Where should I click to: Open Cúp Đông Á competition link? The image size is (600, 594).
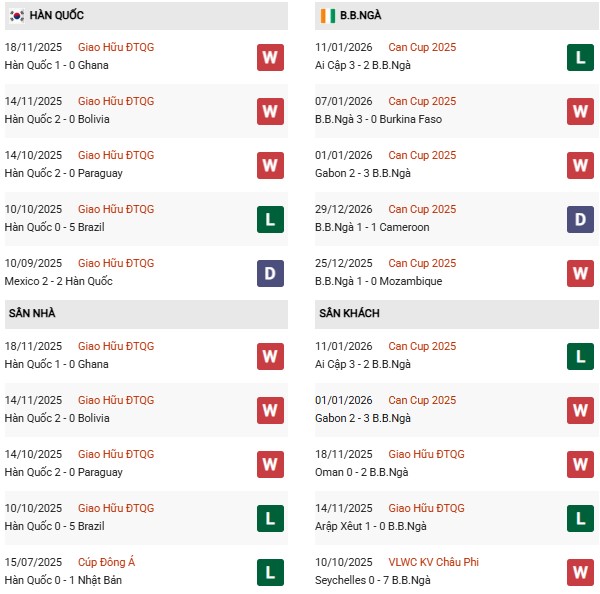tap(106, 562)
